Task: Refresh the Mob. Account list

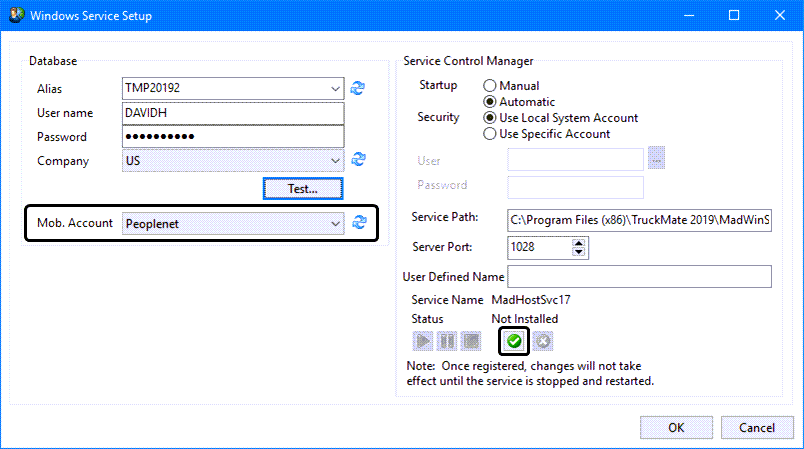Action: pyautogui.click(x=359, y=222)
